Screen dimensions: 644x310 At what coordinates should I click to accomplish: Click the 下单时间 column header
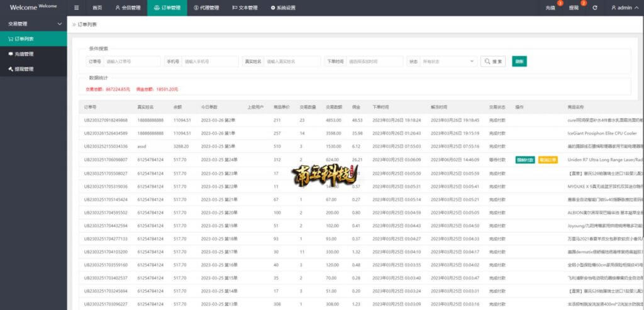[380, 107]
